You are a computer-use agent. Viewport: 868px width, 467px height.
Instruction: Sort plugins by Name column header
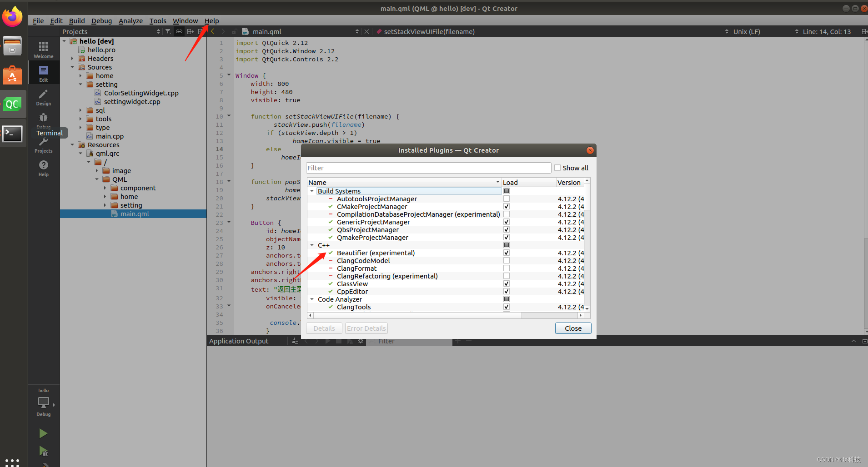click(404, 183)
